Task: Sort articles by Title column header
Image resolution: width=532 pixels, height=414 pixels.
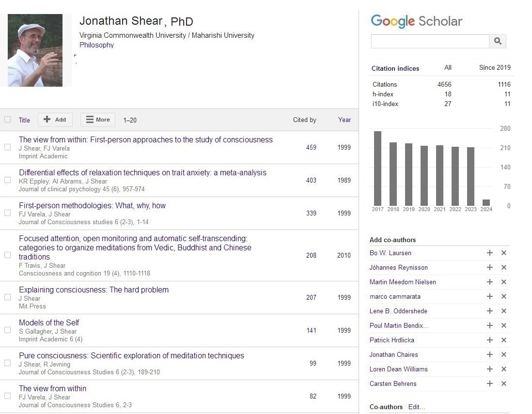Action: [x=24, y=120]
